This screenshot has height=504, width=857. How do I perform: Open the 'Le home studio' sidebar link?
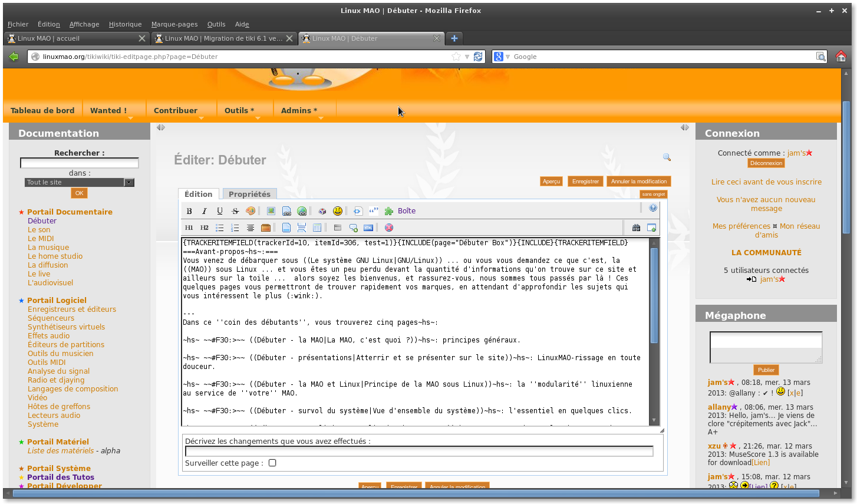(55, 256)
